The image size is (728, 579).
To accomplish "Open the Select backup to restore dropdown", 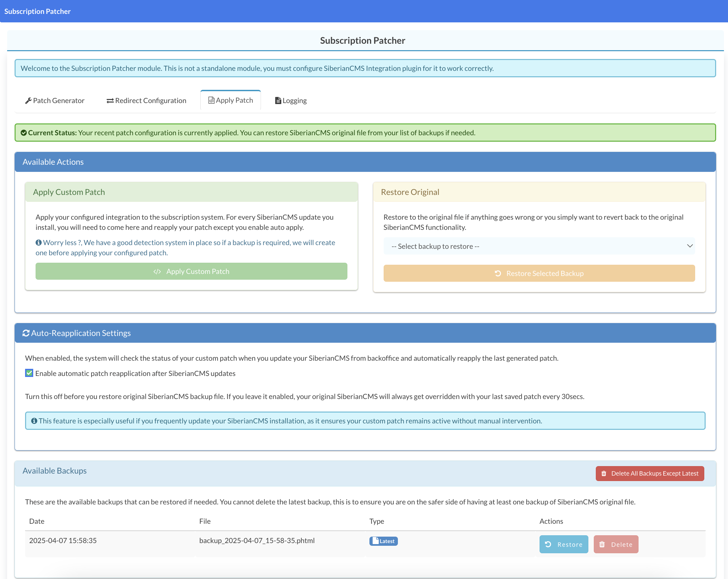I will coord(539,246).
